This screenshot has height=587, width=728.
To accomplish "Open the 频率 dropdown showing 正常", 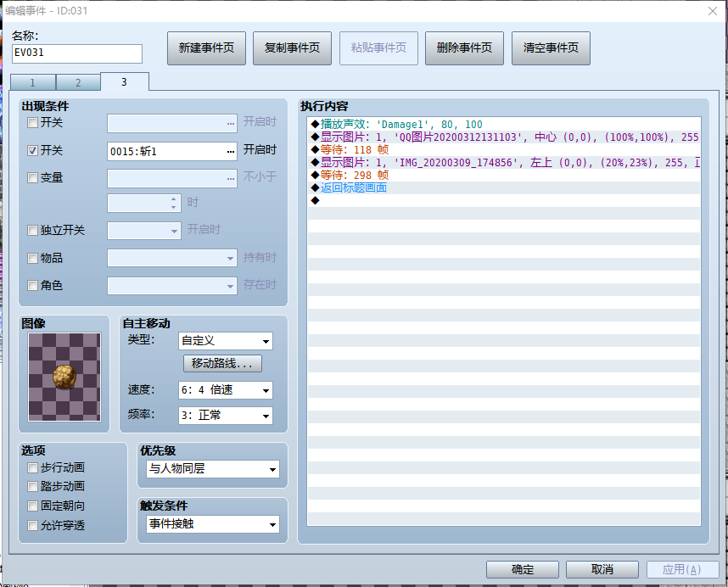I will point(226,416).
